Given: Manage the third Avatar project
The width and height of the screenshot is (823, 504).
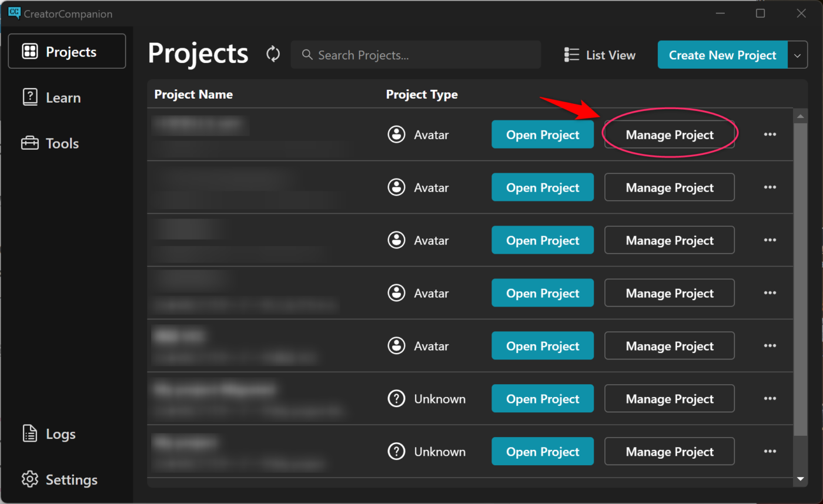Looking at the screenshot, I should [670, 240].
